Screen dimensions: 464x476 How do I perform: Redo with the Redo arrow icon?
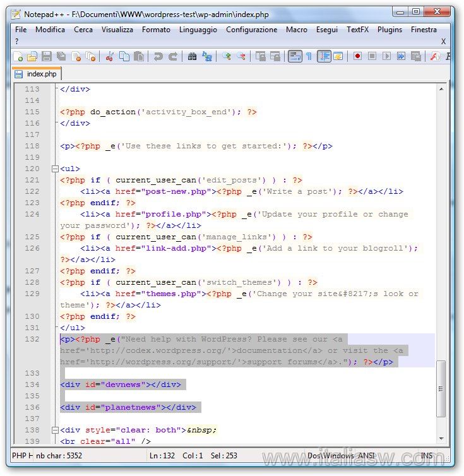pos(173,56)
